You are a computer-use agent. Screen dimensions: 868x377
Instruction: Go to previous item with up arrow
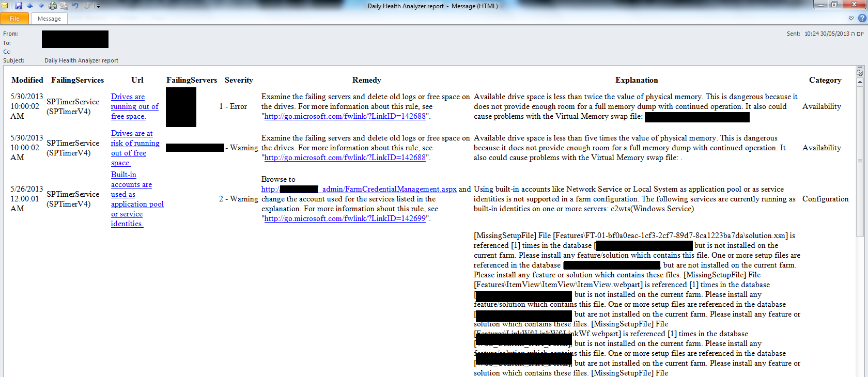(30, 6)
